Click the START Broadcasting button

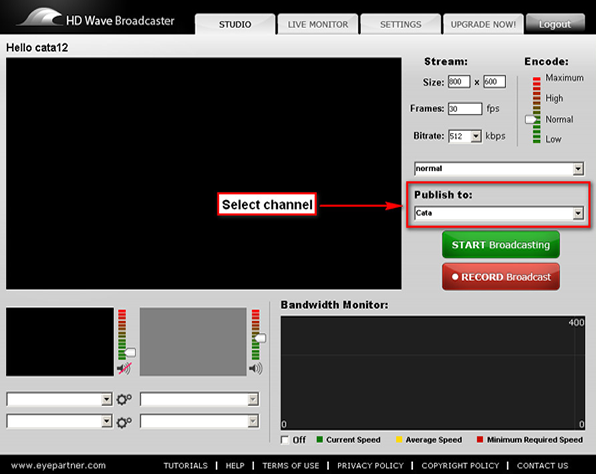[501, 244]
